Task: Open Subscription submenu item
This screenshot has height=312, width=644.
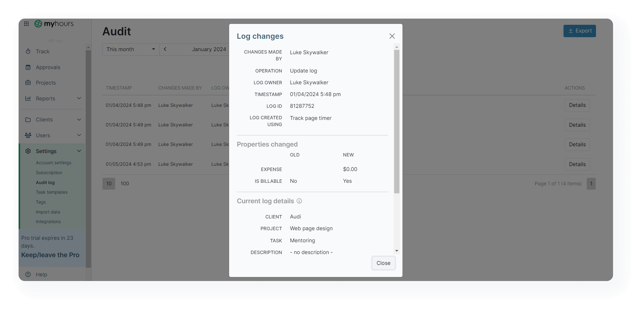Action: coord(49,173)
